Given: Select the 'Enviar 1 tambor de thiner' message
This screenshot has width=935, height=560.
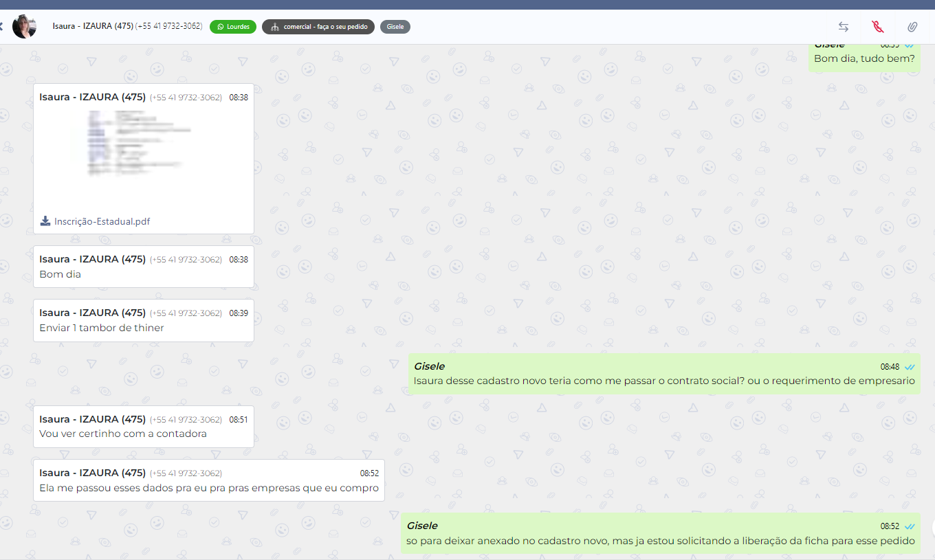Looking at the screenshot, I should [x=102, y=328].
